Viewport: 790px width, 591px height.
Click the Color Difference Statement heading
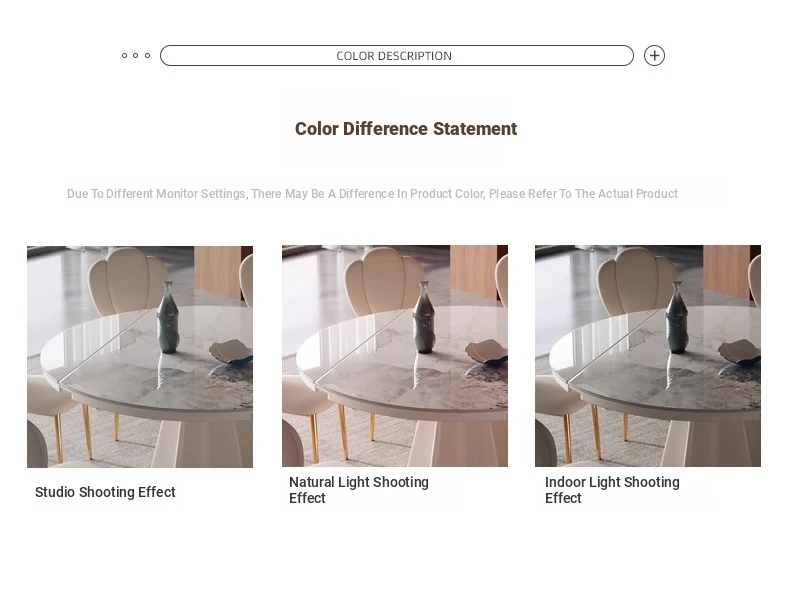tap(405, 129)
